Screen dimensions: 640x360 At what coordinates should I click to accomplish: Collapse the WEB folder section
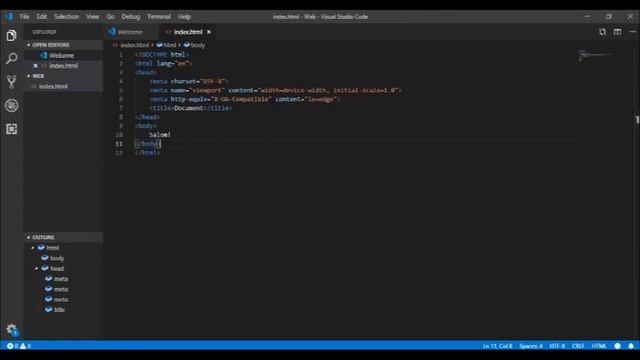[63, 76]
